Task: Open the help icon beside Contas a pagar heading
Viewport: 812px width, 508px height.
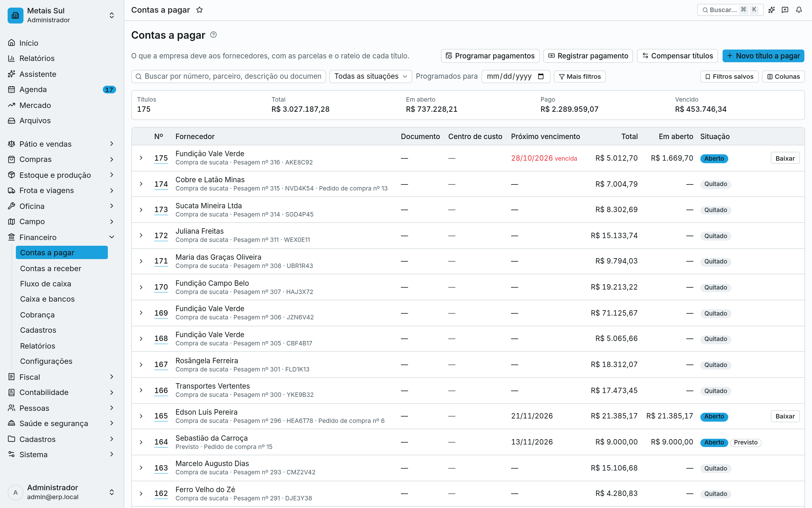Action: click(213, 35)
